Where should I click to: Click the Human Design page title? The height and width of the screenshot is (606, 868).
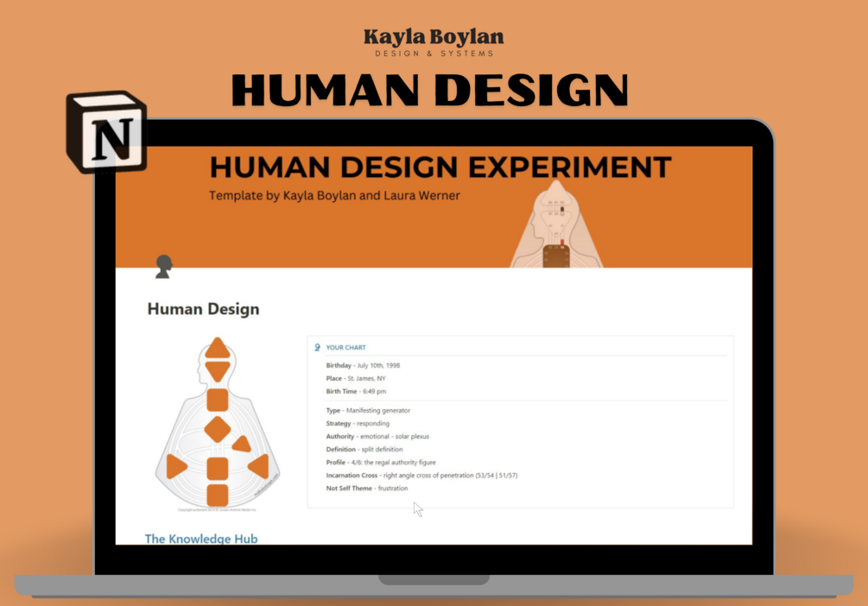[x=203, y=309]
